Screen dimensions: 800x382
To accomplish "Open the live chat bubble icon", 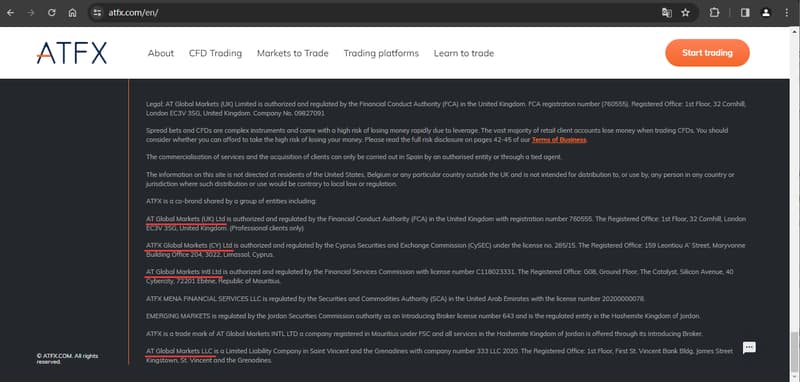I will pyautogui.click(x=748, y=348).
